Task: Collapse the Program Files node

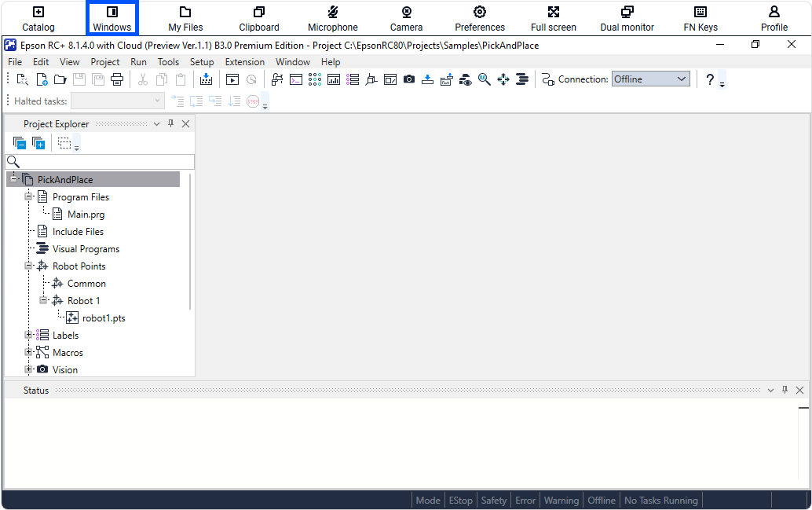Action: click(x=28, y=196)
